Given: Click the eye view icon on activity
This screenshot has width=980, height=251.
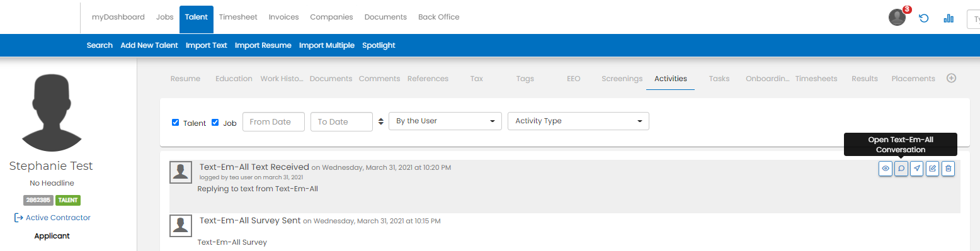Looking at the screenshot, I should (x=886, y=169).
